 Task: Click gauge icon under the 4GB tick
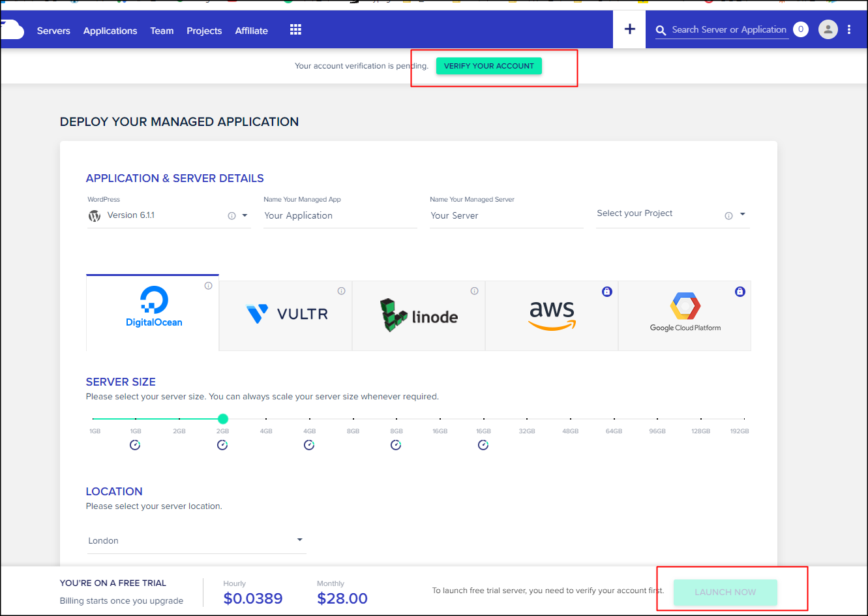pyautogui.click(x=309, y=445)
